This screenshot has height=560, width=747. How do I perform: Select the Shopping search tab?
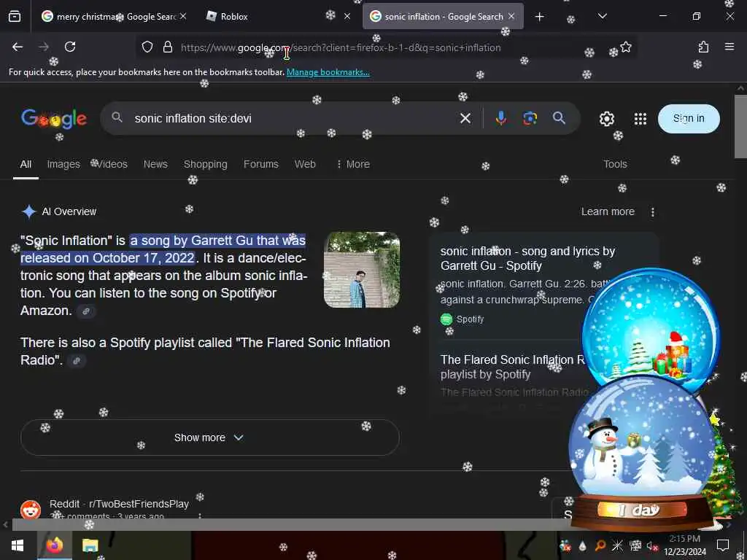coord(205,164)
